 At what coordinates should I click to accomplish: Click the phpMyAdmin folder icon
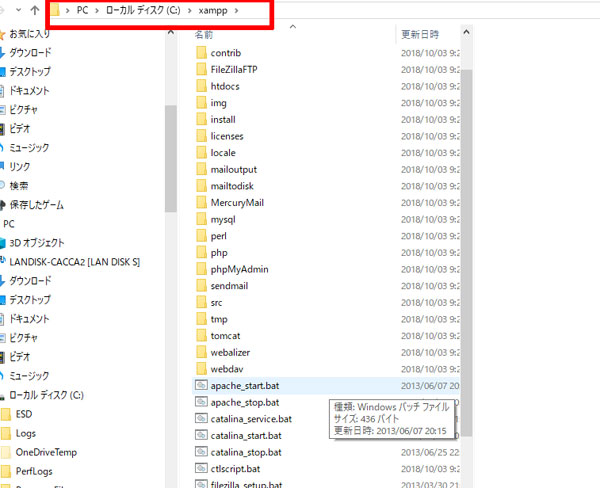click(201, 269)
